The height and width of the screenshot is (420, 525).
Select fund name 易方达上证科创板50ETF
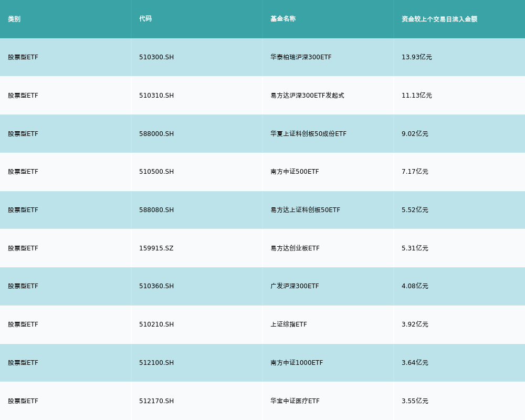coord(305,210)
